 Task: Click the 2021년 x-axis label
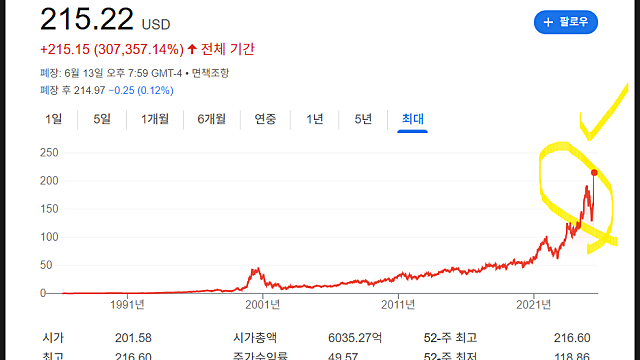tap(533, 304)
